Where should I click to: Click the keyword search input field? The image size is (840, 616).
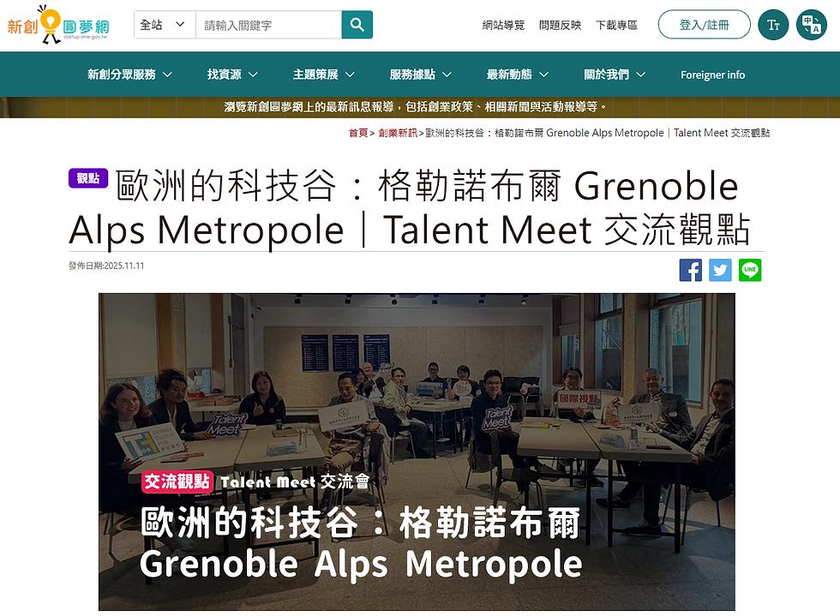click(269, 25)
